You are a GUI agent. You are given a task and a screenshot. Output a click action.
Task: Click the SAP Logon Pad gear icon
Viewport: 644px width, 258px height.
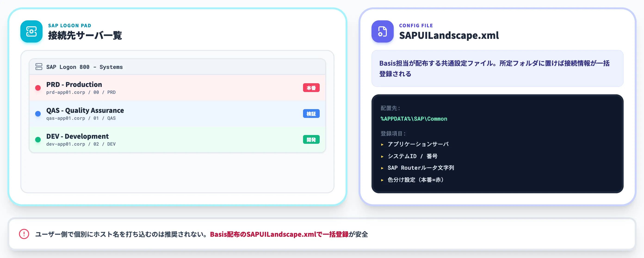point(31,31)
